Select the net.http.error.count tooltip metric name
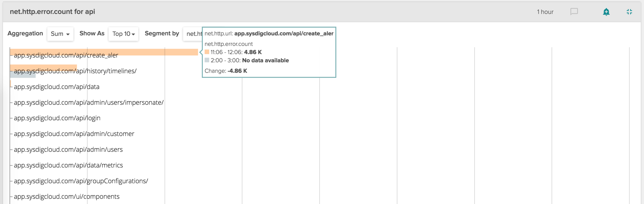Screen dimensions: 644x204 click(x=229, y=44)
